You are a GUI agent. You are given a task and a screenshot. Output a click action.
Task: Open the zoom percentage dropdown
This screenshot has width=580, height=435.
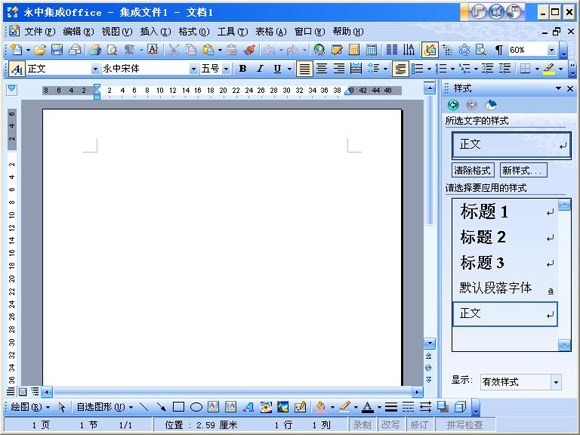click(551, 50)
